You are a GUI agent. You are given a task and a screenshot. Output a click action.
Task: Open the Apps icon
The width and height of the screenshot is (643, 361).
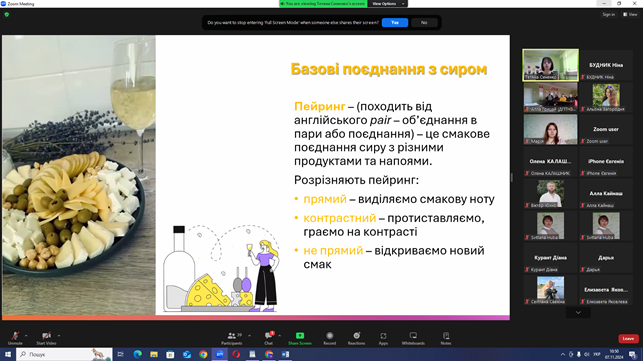tap(383, 336)
